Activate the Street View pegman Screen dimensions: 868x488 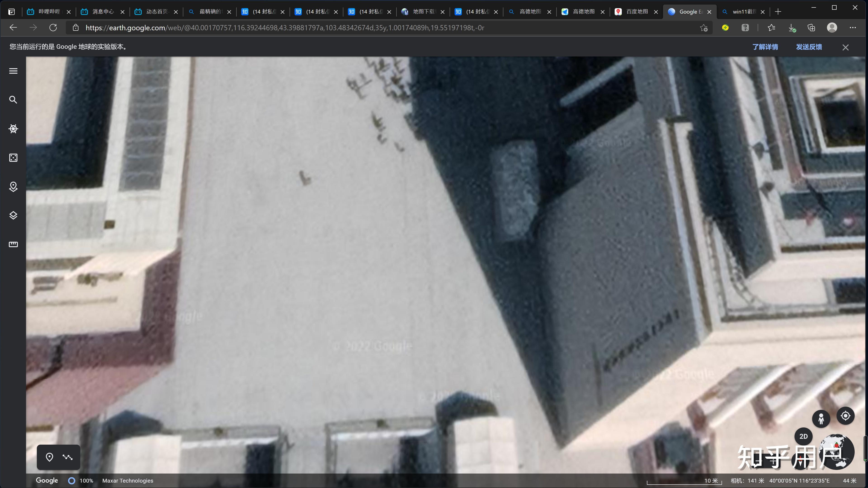pos(821,419)
